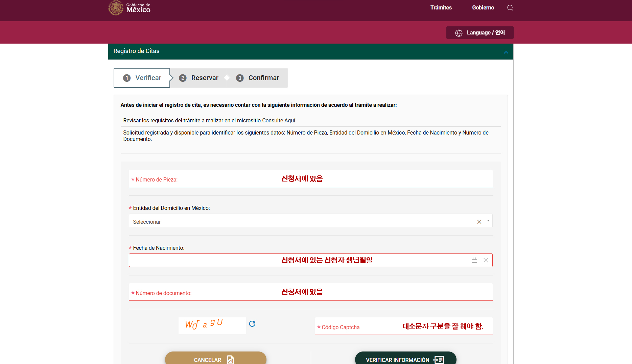Select the Verificar step tab
Viewport: 632px width, 364px height.
142,78
